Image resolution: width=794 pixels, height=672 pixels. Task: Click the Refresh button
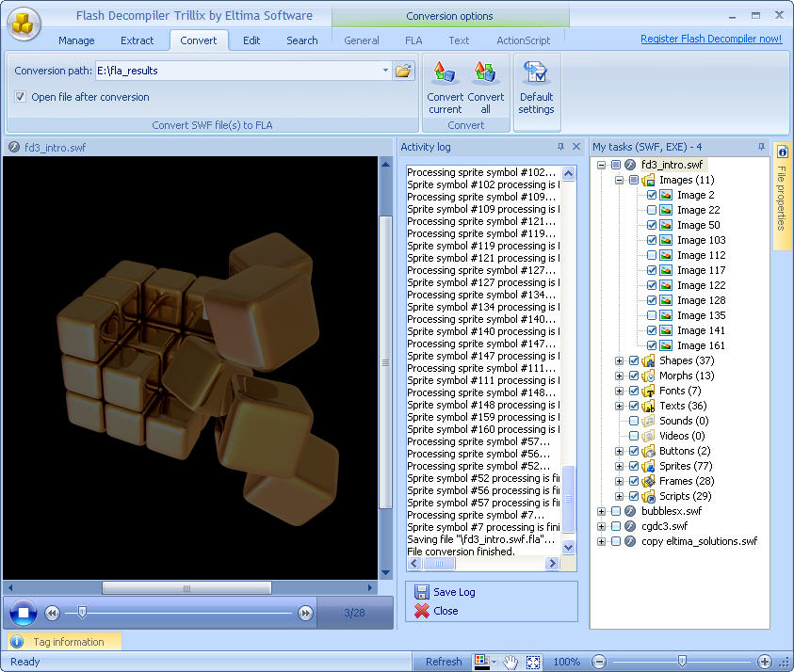click(x=444, y=662)
